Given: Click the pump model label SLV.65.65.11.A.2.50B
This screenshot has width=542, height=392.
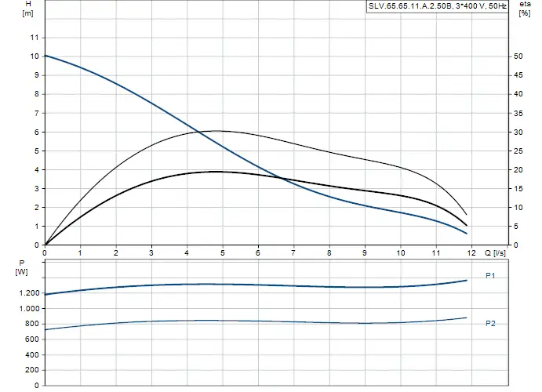Looking at the screenshot, I should [410, 6].
